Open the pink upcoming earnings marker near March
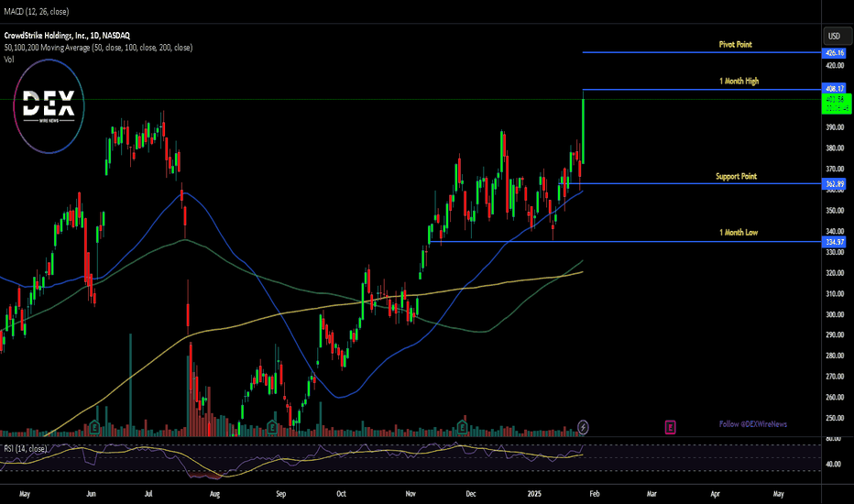This screenshot has height=504, width=854. click(x=670, y=427)
